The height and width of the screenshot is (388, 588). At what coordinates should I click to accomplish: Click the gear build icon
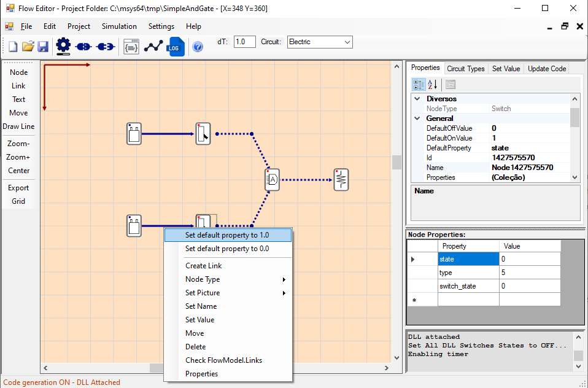pos(63,47)
